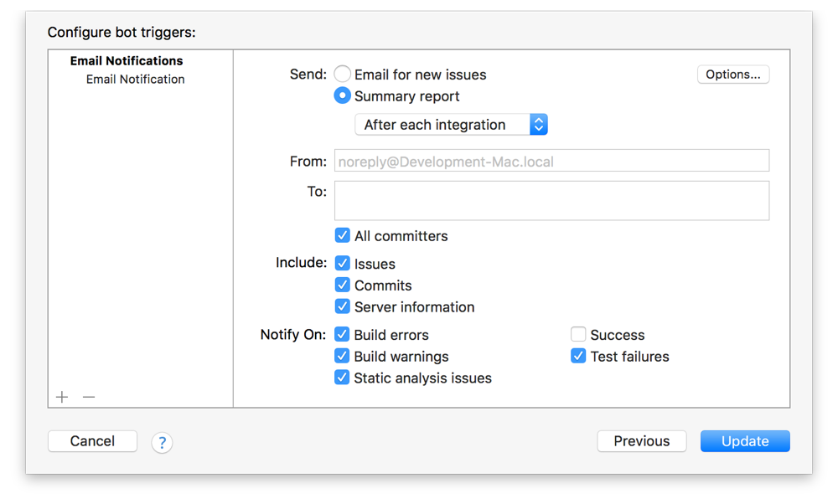Uncheck the Test failures checkbox
The width and height of the screenshot is (838, 504).
(578, 357)
